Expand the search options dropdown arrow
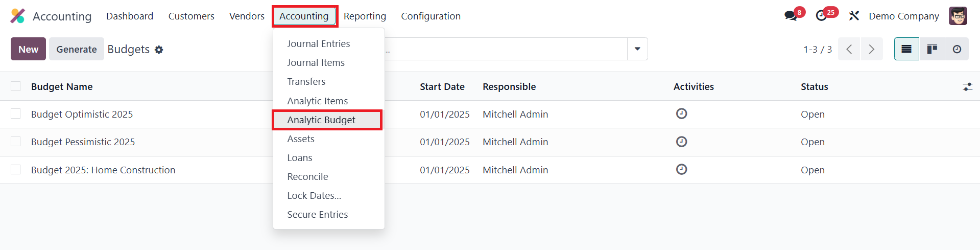The height and width of the screenshot is (250, 980). coord(637,49)
